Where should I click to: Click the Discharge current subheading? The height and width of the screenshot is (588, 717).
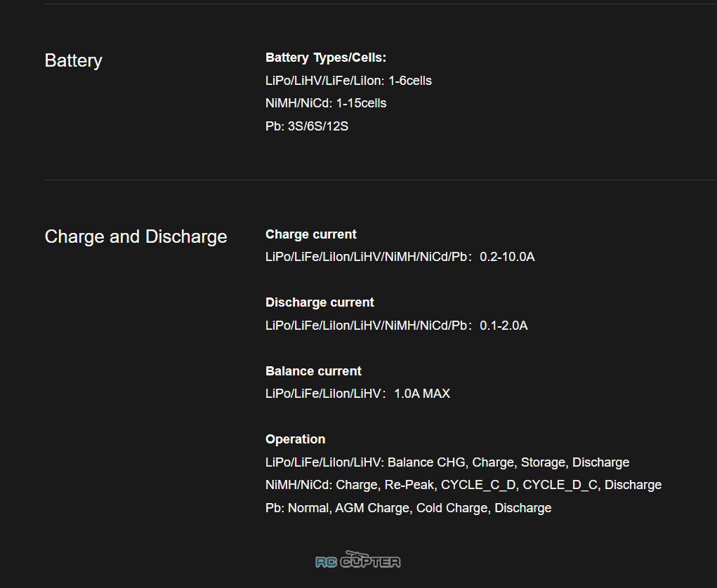click(320, 302)
